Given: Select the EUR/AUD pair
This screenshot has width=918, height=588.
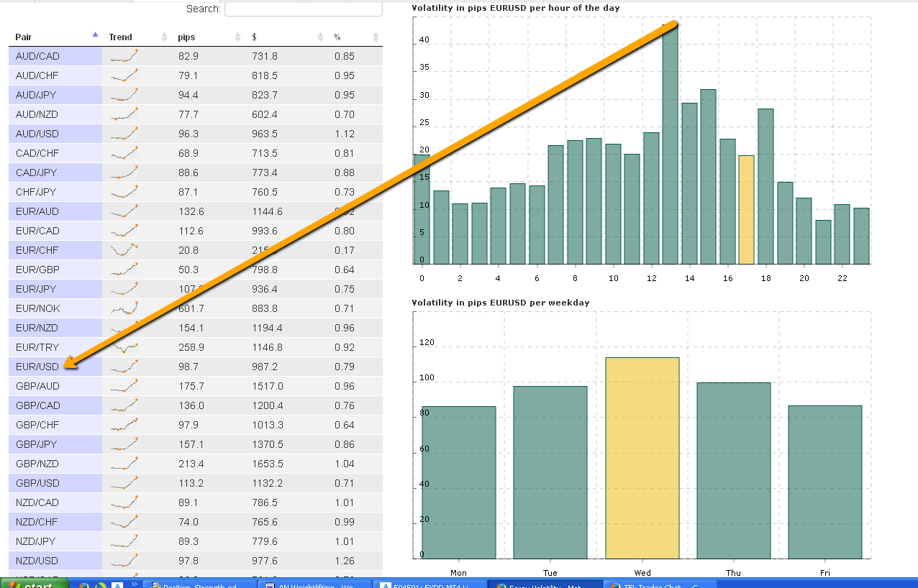Looking at the screenshot, I should tap(37, 211).
